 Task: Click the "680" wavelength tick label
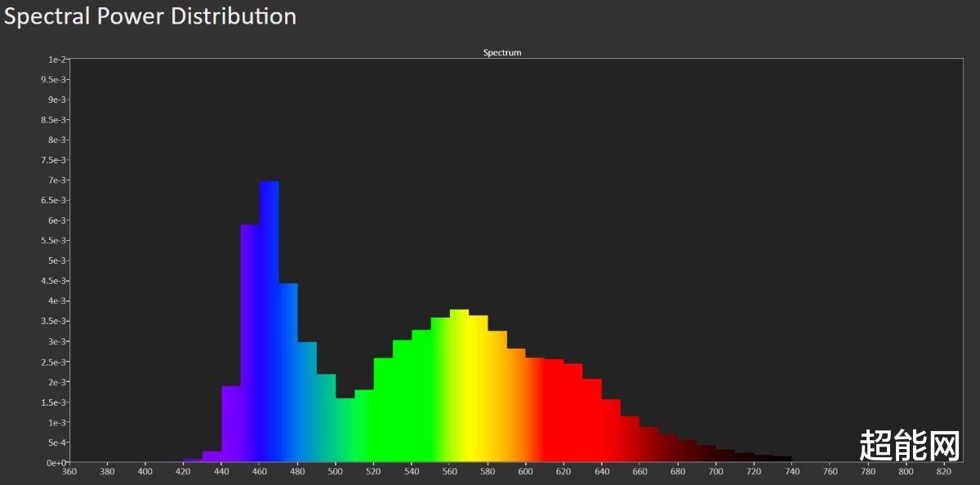point(678,472)
